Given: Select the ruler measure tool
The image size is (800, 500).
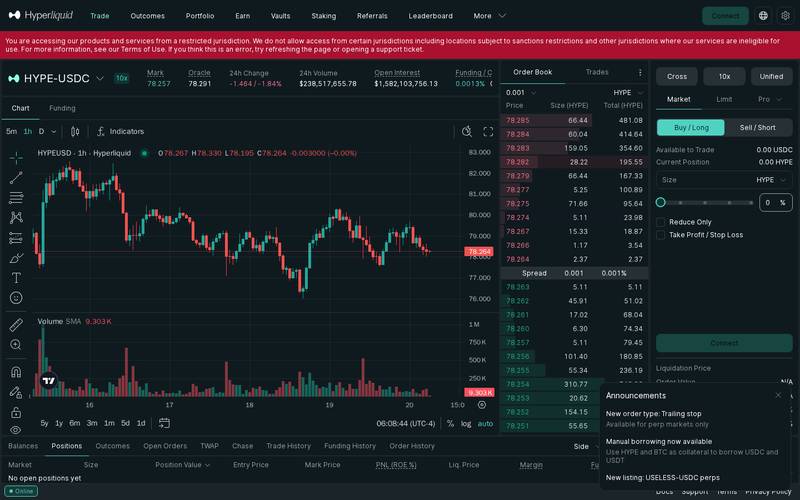Looking at the screenshot, I should (x=16, y=325).
